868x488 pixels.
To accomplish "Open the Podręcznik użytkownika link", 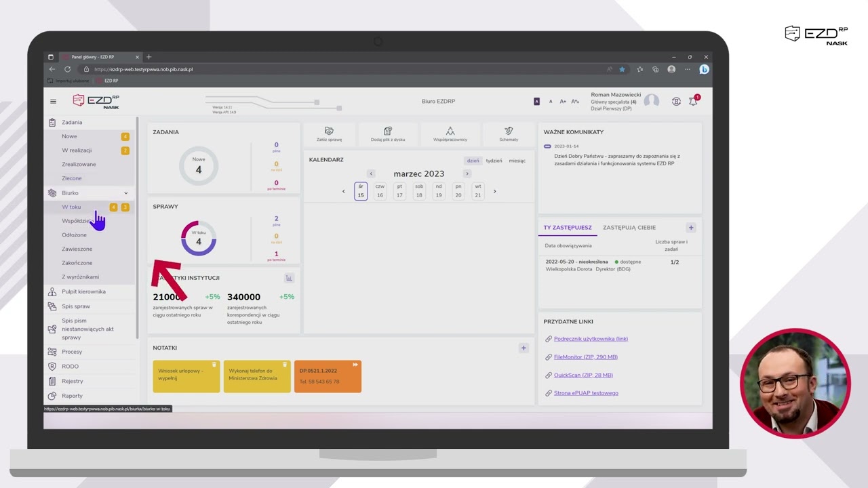I will point(591,339).
